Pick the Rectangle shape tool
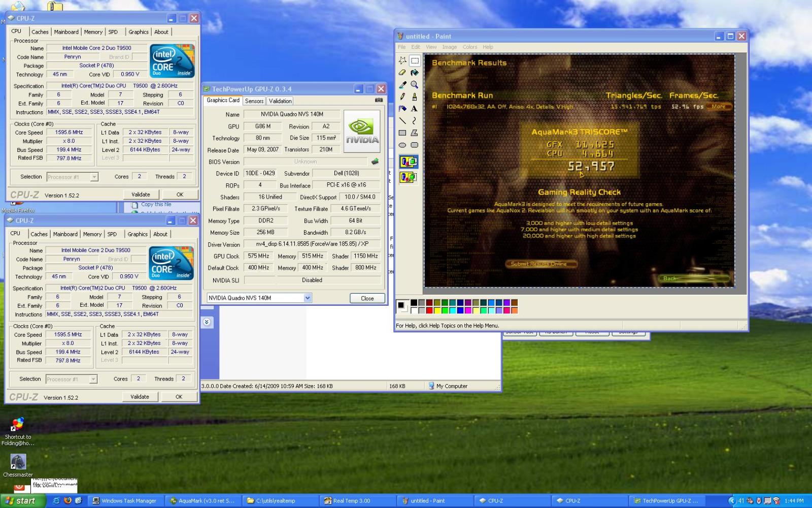Screen dimensions: 812x508 click(402, 133)
